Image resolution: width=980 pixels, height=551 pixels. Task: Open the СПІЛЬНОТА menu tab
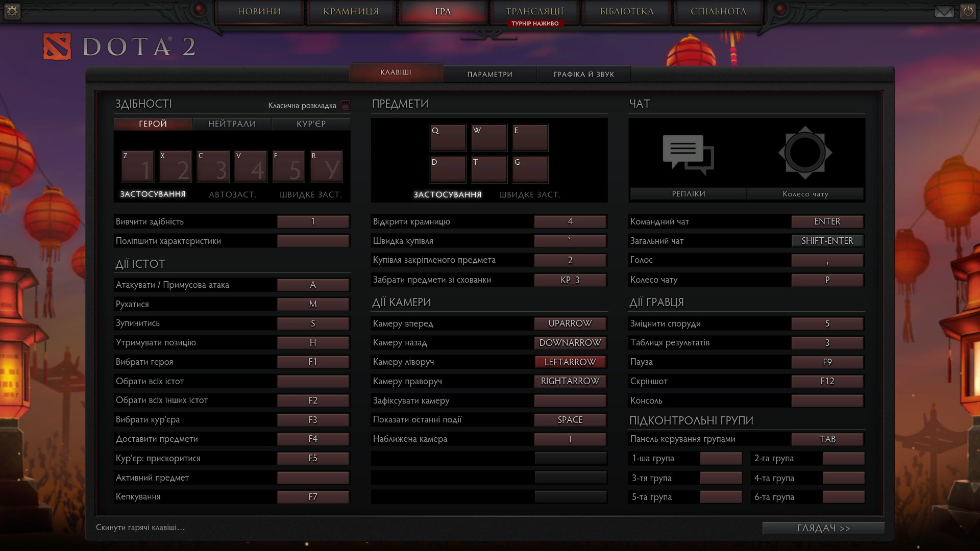(x=719, y=11)
